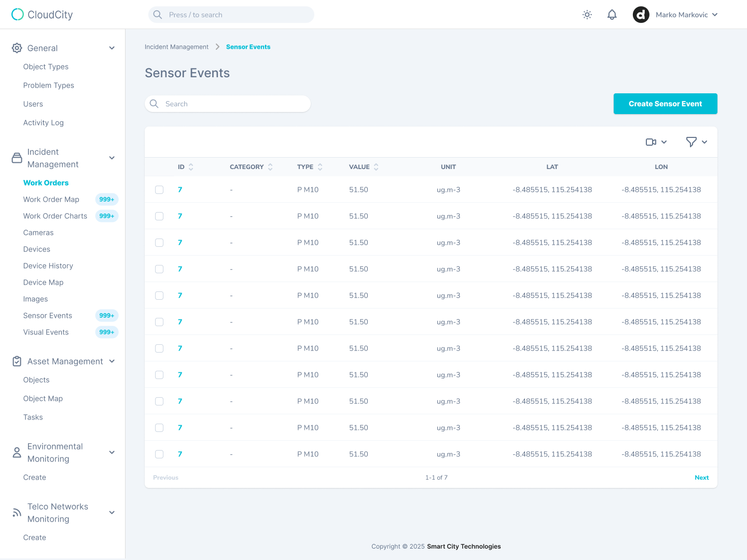Open the Marko Markovic account dropdown
The height and width of the screenshot is (560, 747).
click(686, 15)
